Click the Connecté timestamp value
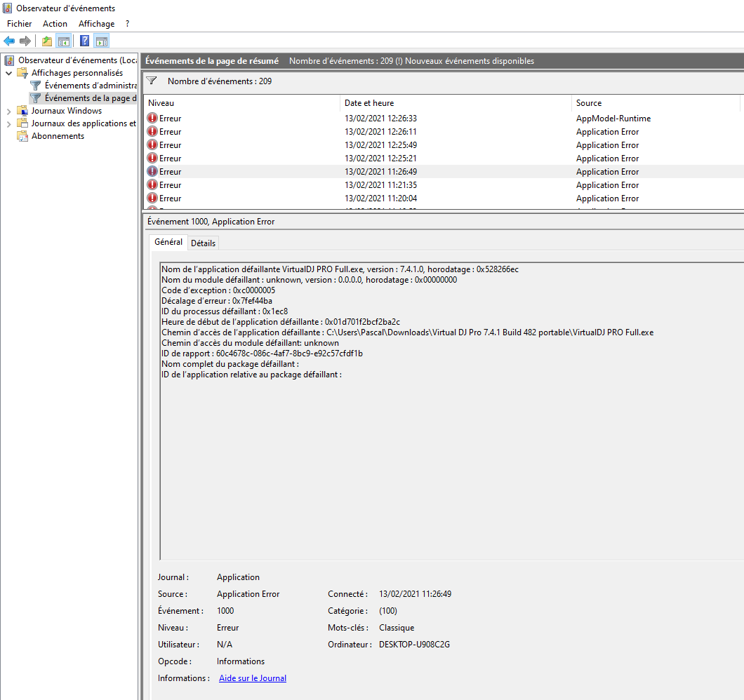 pyautogui.click(x=416, y=594)
